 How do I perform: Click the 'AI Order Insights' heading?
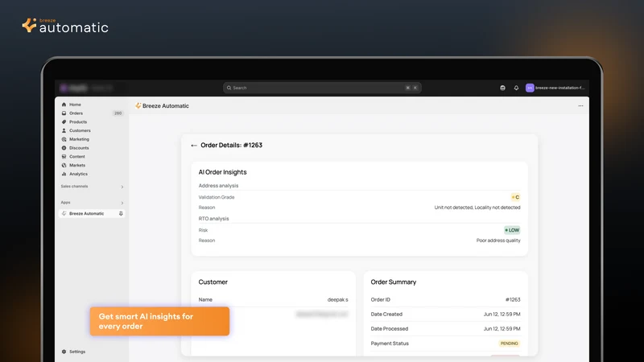coord(223,172)
